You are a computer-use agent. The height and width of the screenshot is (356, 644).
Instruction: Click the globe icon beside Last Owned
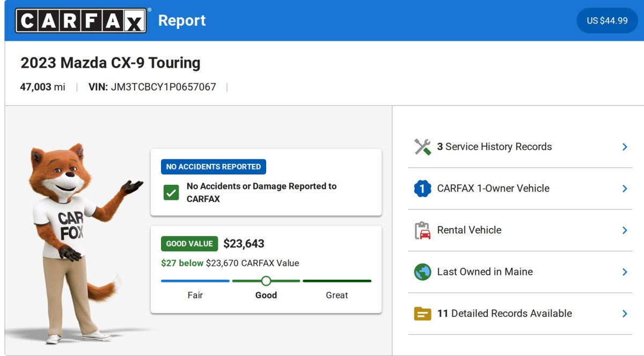[x=422, y=272]
